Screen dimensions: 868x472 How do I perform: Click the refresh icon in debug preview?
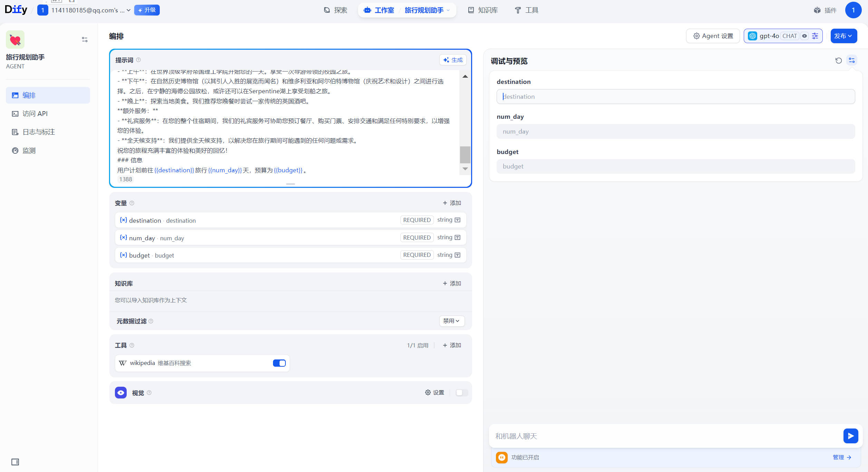(838, 61)
